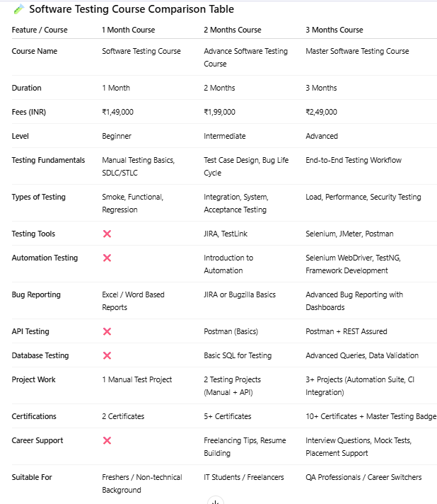Select the '2 Months Course' column header
The image size is (437, 504).
(x=232, y=30)
